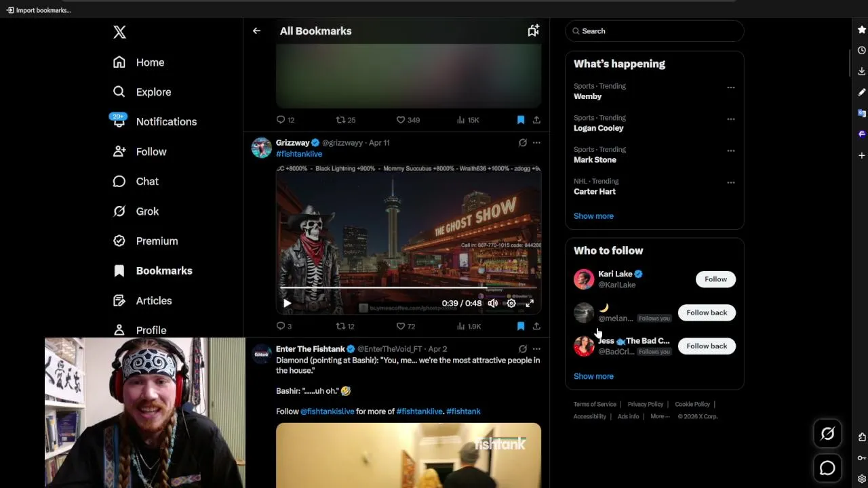868x488 pixels.
Task: Open Grok in the sidebar
Action: click(x=136, y=211)
